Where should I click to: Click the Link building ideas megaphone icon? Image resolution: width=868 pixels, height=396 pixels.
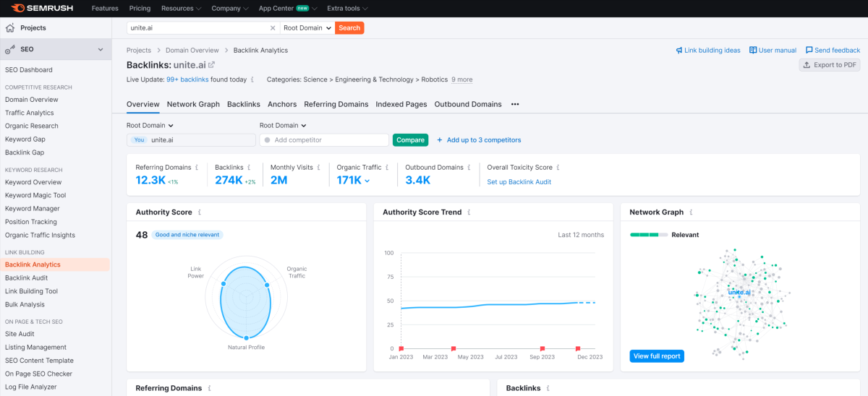tap(679, 51)
